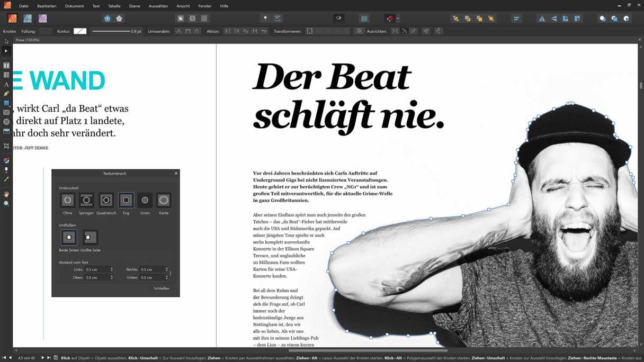
Task: Select the Eng wrap style
Action: point(126,201)
